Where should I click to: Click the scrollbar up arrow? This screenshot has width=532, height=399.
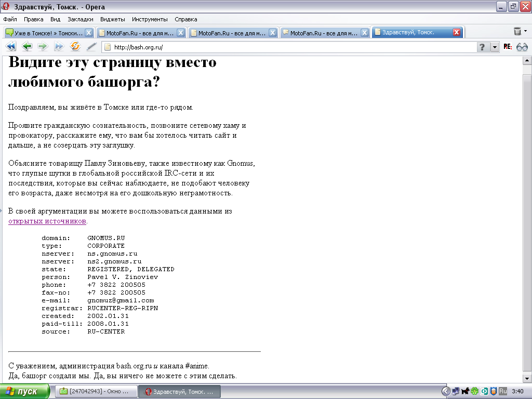coord(527,61)
